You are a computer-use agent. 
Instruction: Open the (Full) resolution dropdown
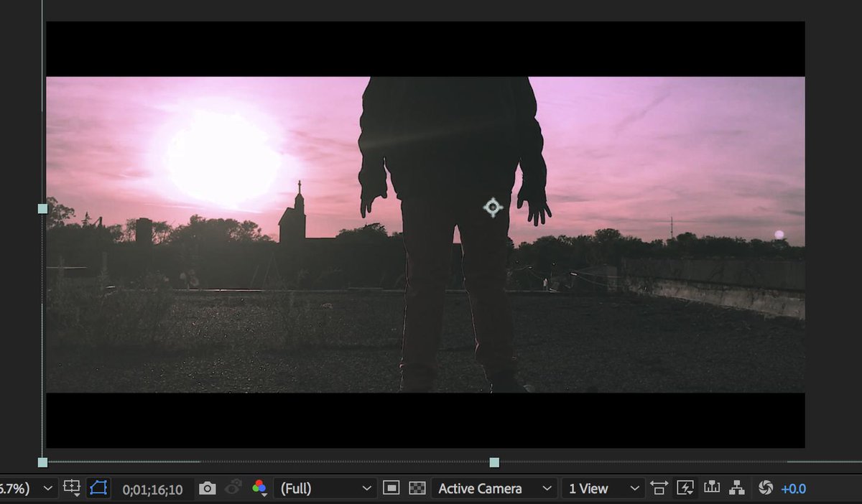(x=325, y=489)
